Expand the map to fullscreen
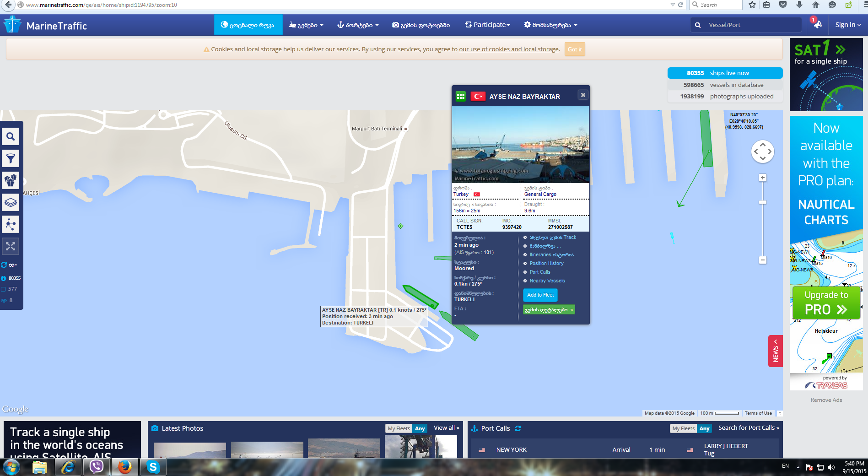Viewport: 868px width, 476px height. [11, 246]
